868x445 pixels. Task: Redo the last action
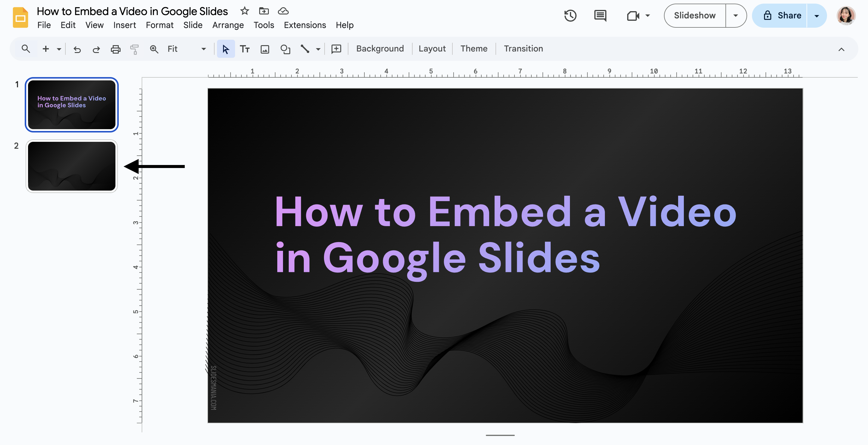coord(96,49)
